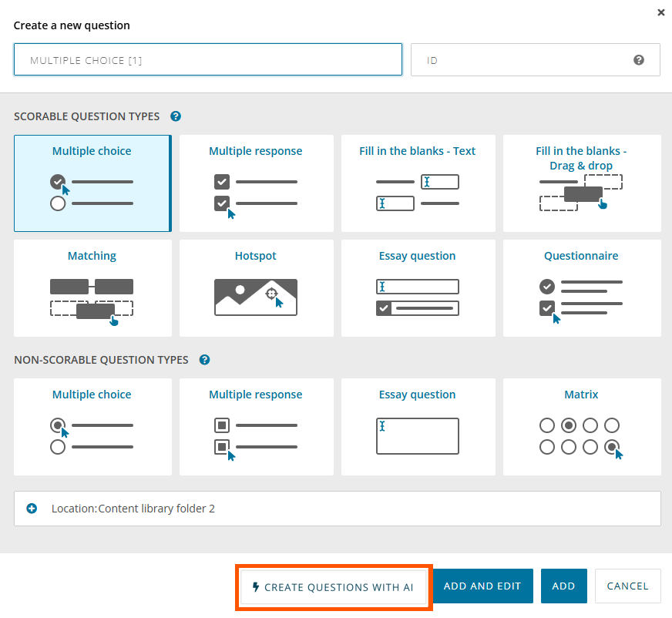The image size is (672, 618).
Task: Pick non-scorable Essay question type
Action: (x=418, y=426)
